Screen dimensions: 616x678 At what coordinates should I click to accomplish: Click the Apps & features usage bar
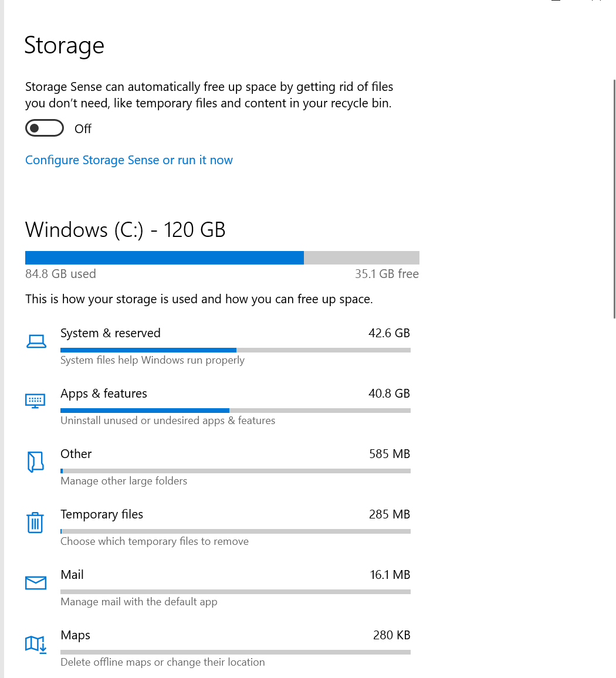(235, 411)
